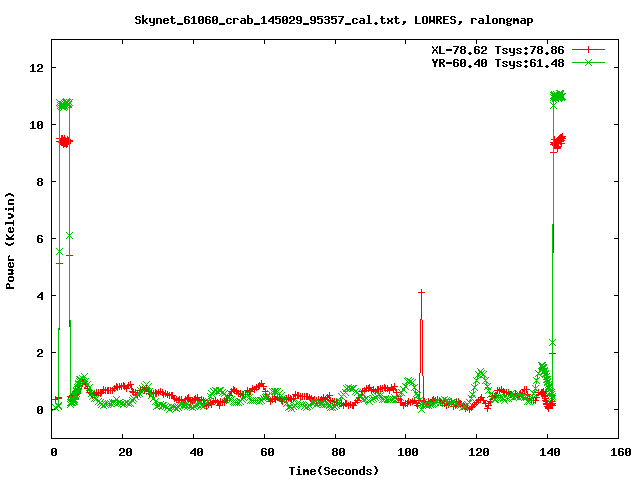Image resolution: width=640 pixels, height=480 pixels.
Task: Click the green calibration cluster at plot start
Action: [64, 104]
